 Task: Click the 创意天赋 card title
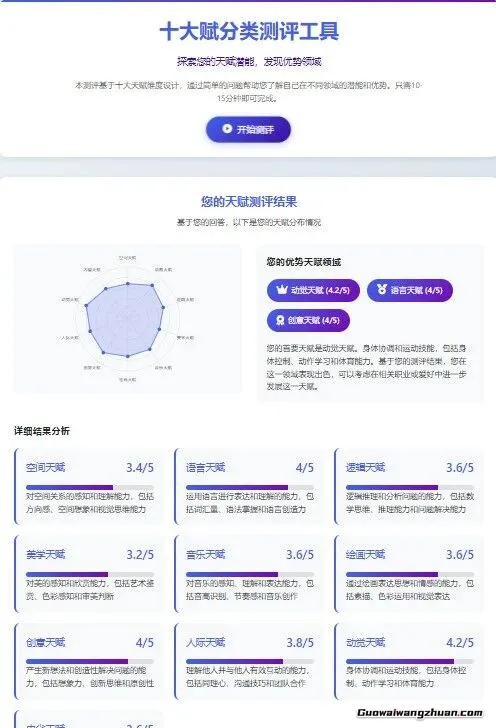pyautogui.click(x=46, y=643)
